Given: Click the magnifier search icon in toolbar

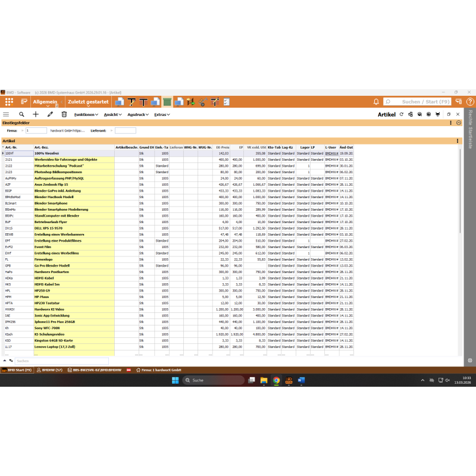Looking at the screenshot, I should (x=21, y=114).
